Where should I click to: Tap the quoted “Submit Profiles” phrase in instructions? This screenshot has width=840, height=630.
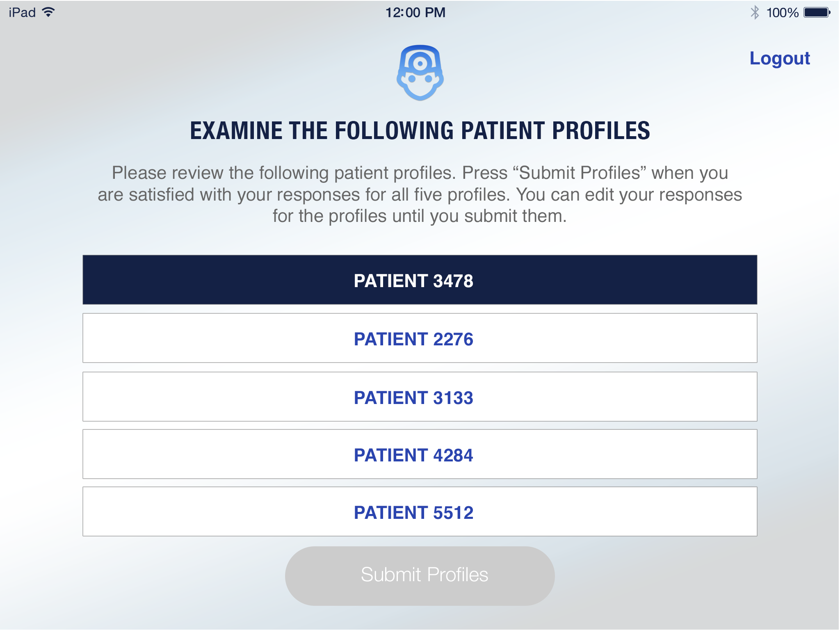580,173
